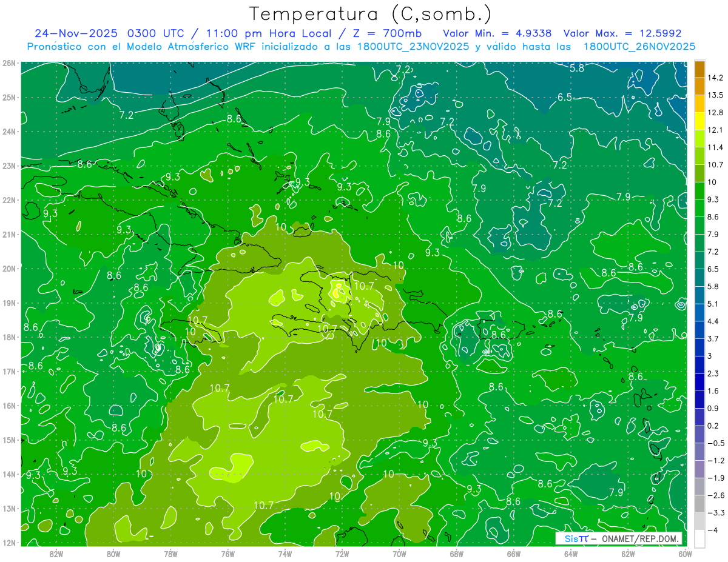The height and width of the screenshot is (562, 728).
Task: Click the 22N latitude axis label
Action: tap(8, 199)
